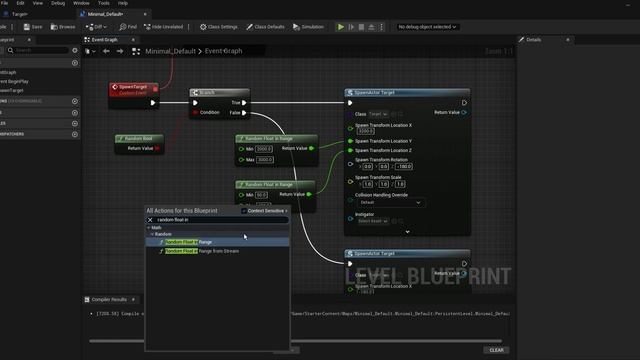This screenshot has height=360, width=640.
Task: Open the Tools menu
Action: pos(104,3)
